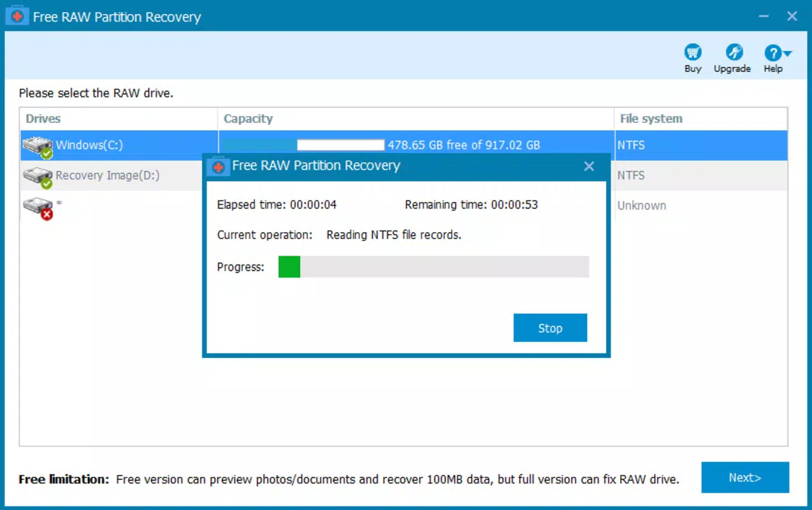Sort by the Capacity column header
Image resolution: width=812 pixels, height=510 pixels.
pos(416,119)
